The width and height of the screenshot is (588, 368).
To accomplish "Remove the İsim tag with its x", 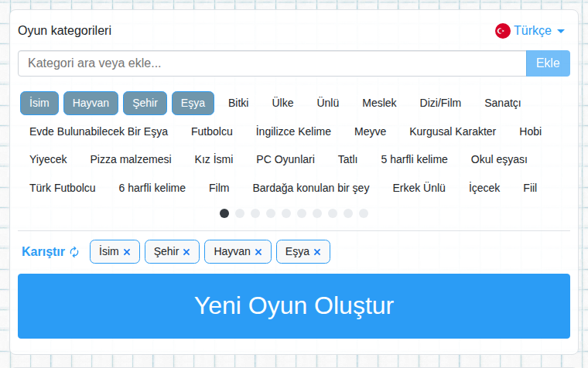I will 127,252.
